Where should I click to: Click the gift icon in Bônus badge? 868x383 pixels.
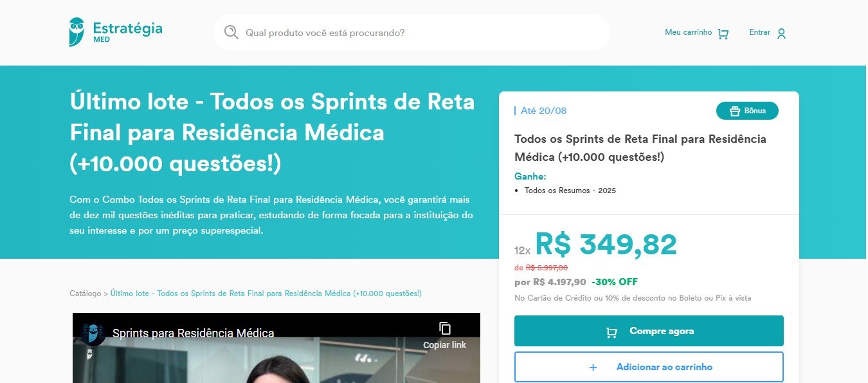(x=735, y=111)
